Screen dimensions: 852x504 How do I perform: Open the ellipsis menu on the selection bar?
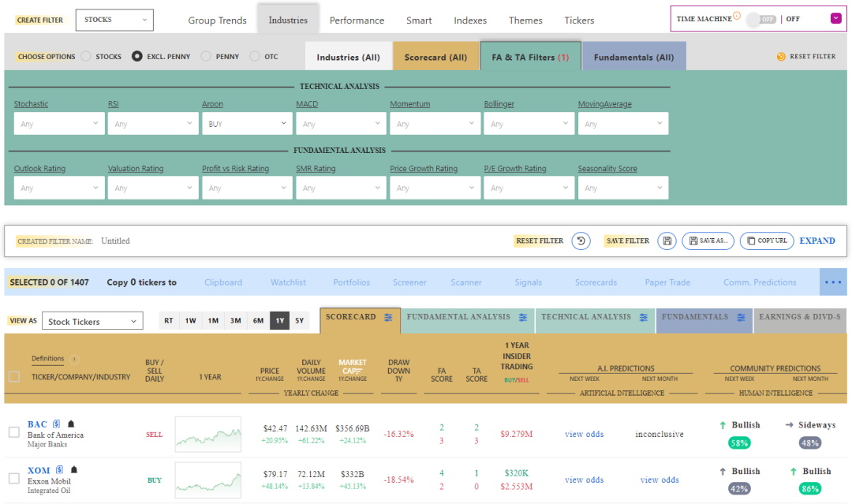tap(833, 282)
